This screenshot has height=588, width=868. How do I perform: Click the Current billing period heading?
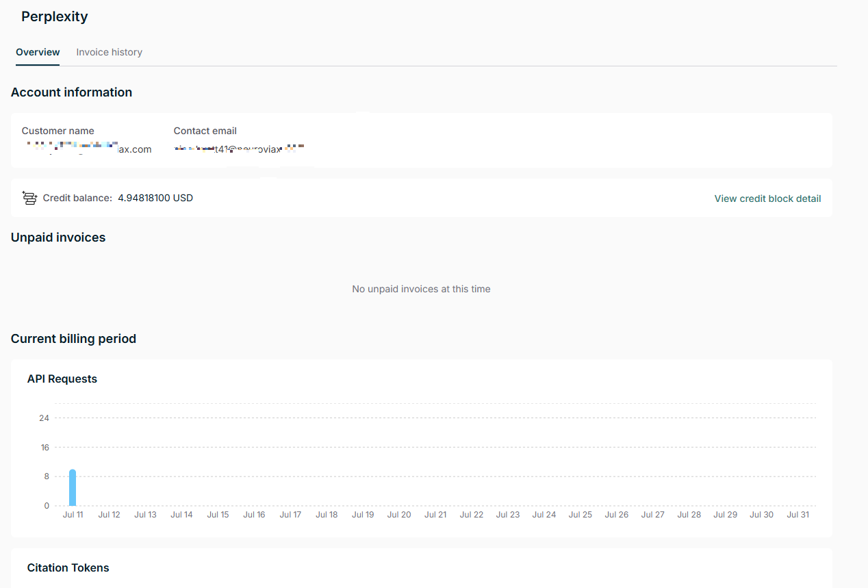[74, 339]
